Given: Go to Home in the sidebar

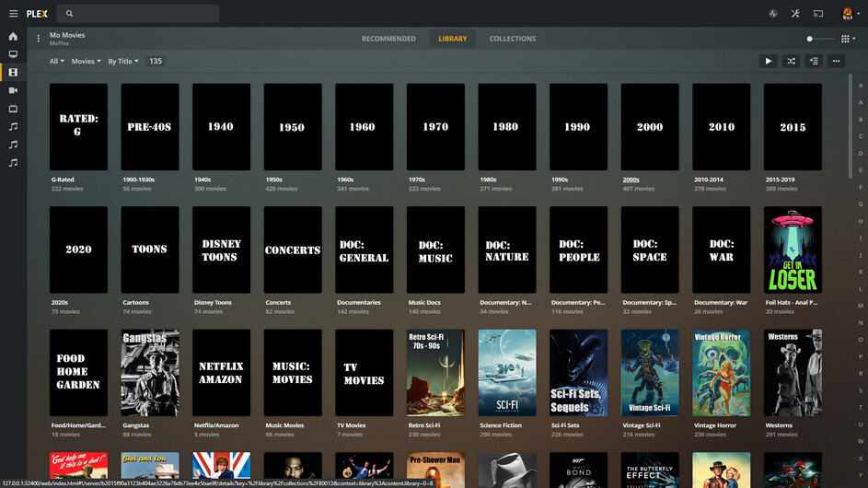Looking at the screenshot, I should click(13, 37).
